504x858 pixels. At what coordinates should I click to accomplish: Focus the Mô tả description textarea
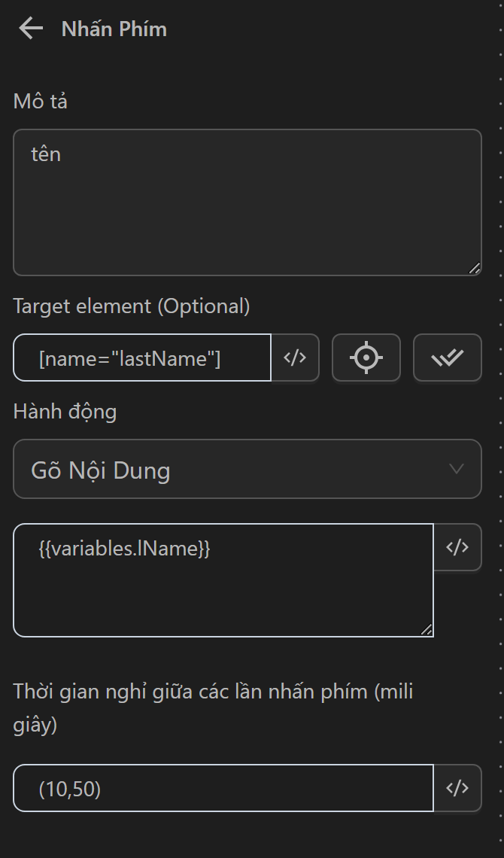point(247,202)
